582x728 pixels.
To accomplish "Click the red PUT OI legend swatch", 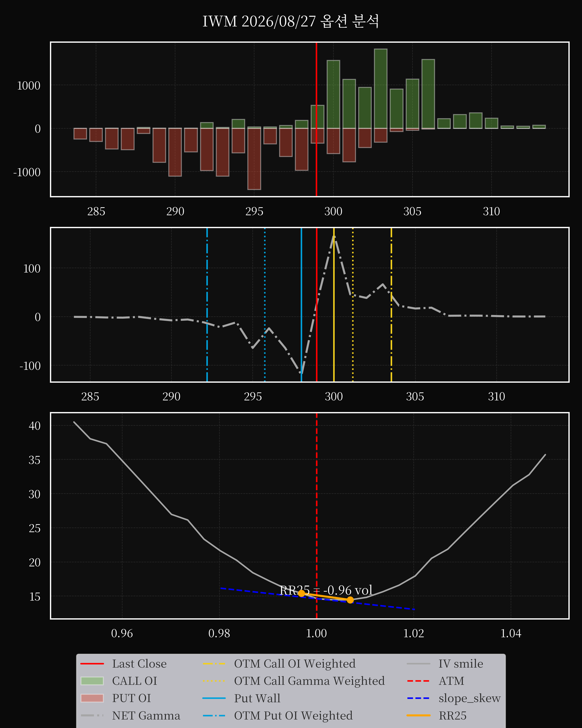I will [92, 698].
